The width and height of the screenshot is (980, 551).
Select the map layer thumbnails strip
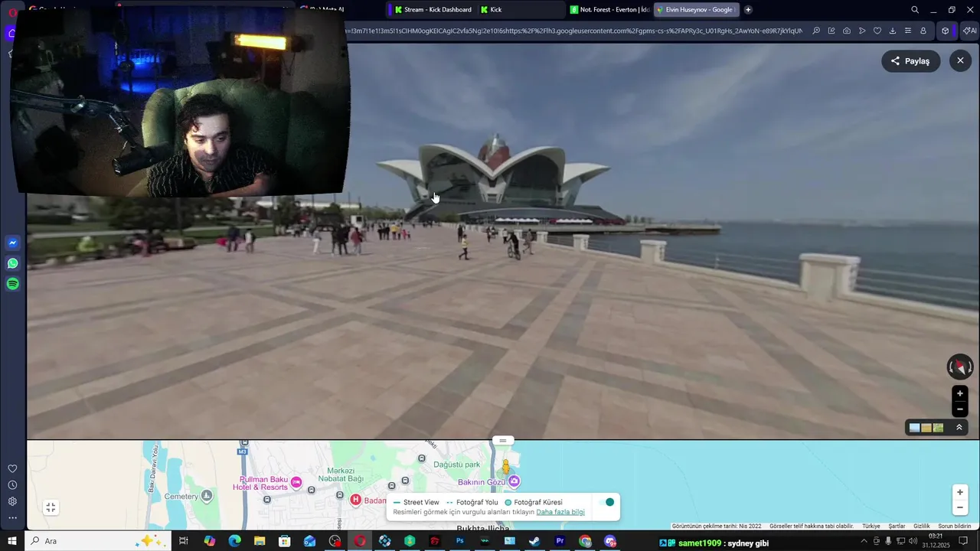pyautogui.click(x=926, y=428)
